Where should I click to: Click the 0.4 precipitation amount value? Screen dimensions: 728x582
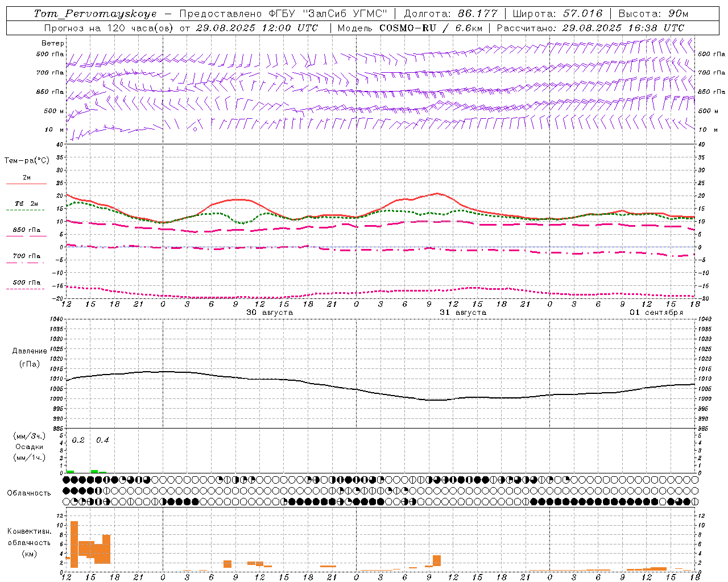coord(102,440)
